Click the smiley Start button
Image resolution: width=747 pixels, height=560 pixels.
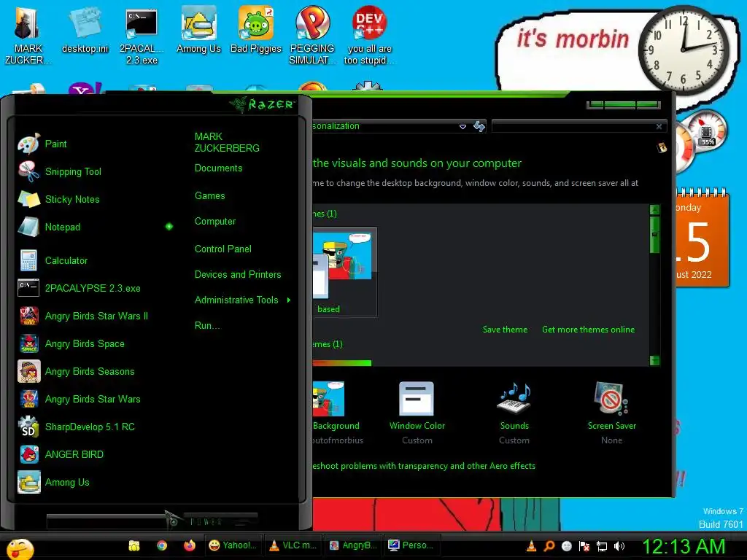pos(20,548)
